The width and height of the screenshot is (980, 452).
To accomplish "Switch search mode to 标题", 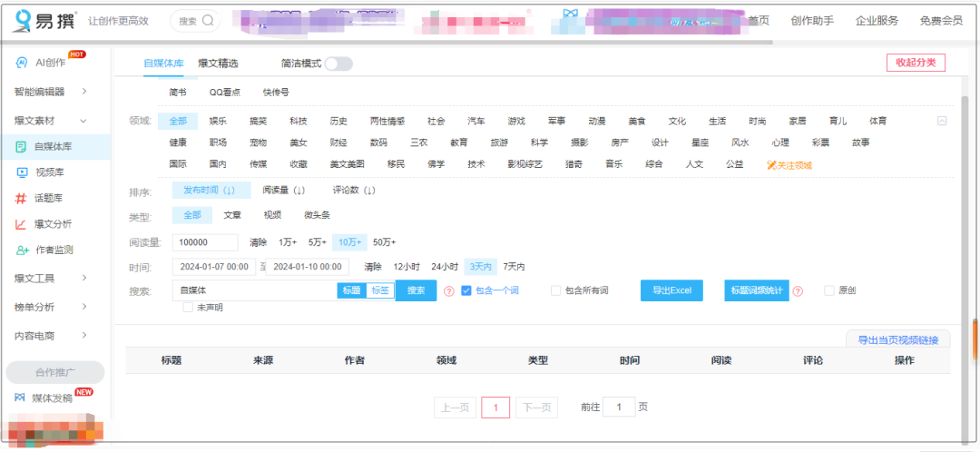I will tap(352, 290).
